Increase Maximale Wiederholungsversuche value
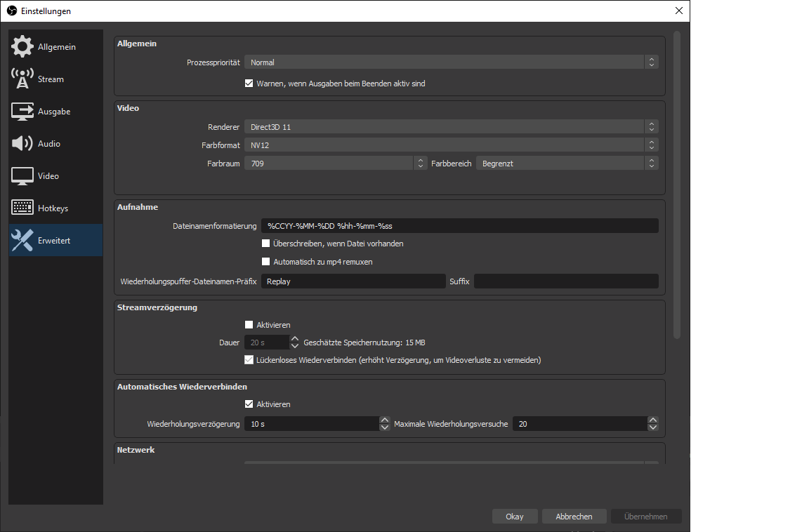Viewport: 809px width, 532px height. pyautogui.click(x=652, y=420)
